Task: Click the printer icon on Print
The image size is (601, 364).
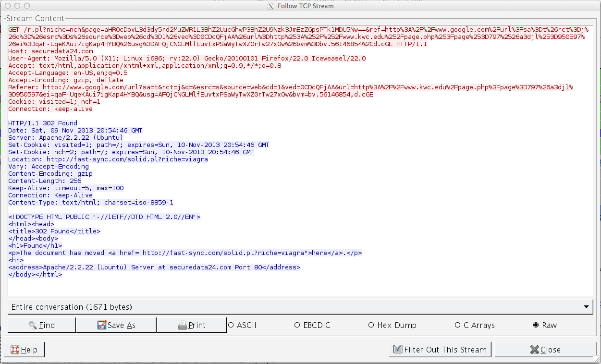Action: coord(183,325)
